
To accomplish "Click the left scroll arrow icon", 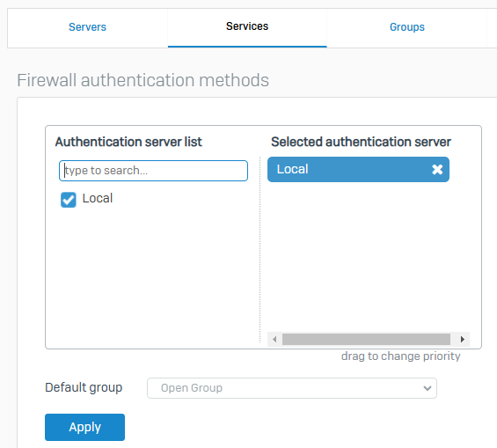I will point(274,339).
